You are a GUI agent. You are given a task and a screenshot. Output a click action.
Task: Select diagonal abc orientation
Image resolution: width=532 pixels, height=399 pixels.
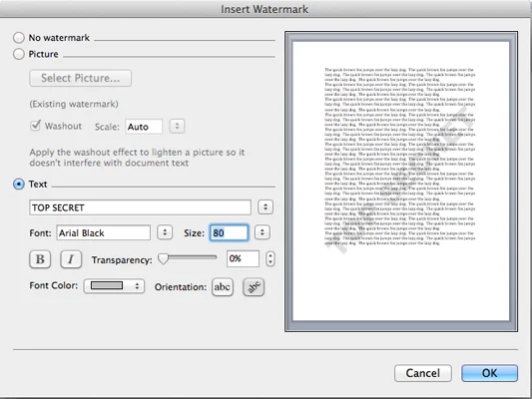(254, 287)
